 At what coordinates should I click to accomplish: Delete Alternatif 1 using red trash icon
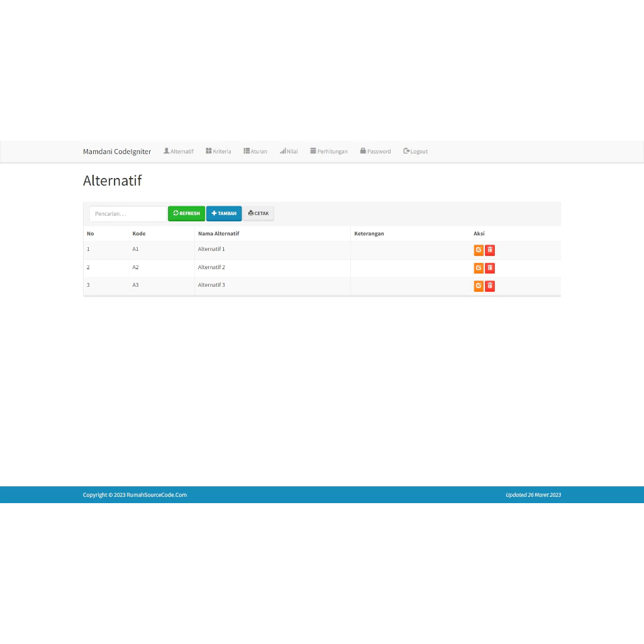490,250
